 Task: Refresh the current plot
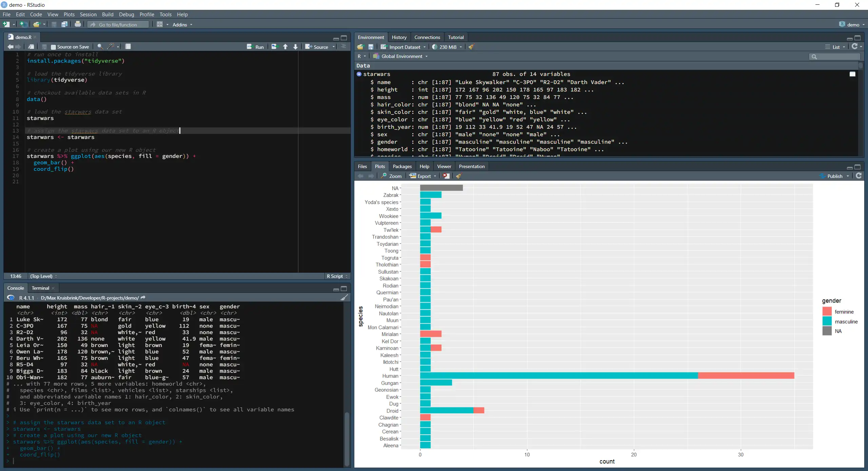859,176
